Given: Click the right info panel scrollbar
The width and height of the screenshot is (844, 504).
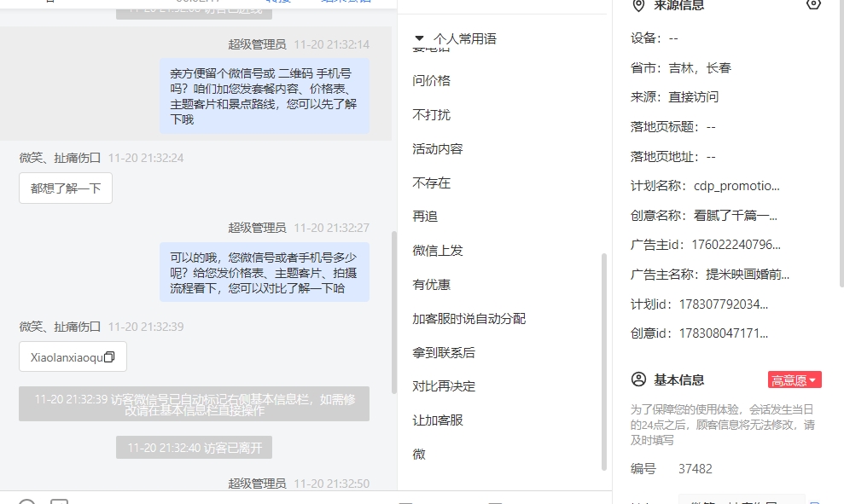Looking at the screenshot, I should 841,142.
